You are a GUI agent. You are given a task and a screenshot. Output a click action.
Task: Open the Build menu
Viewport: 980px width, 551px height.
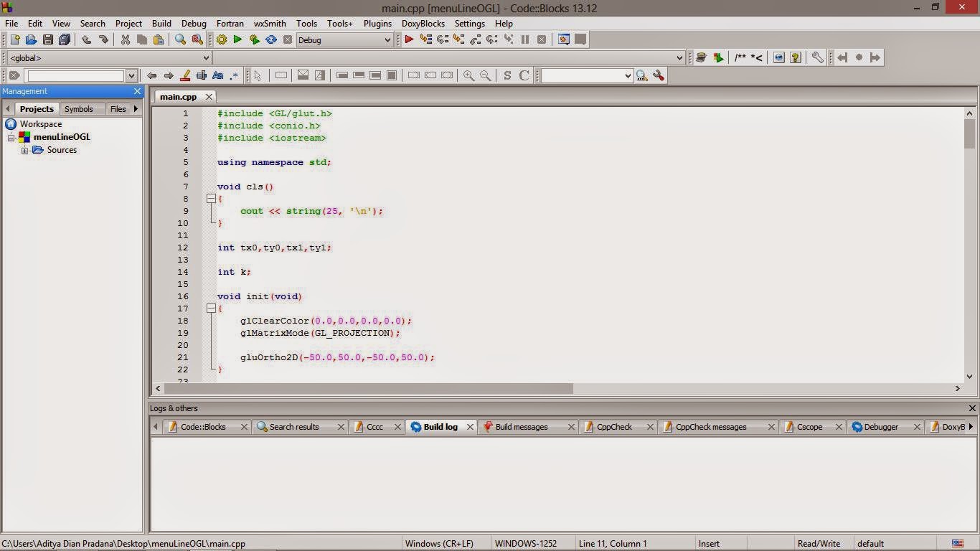click(161, 23)
